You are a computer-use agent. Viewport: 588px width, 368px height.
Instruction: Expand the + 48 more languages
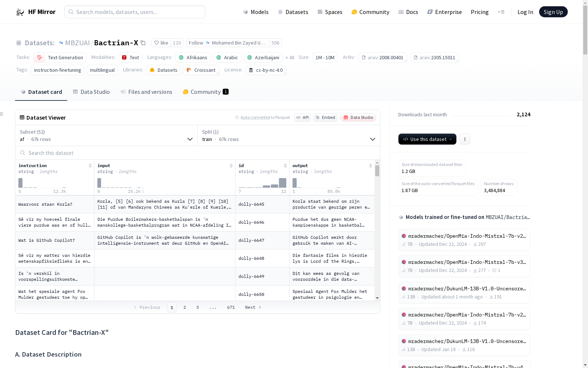pyautogui.click(x=290, y=57)
